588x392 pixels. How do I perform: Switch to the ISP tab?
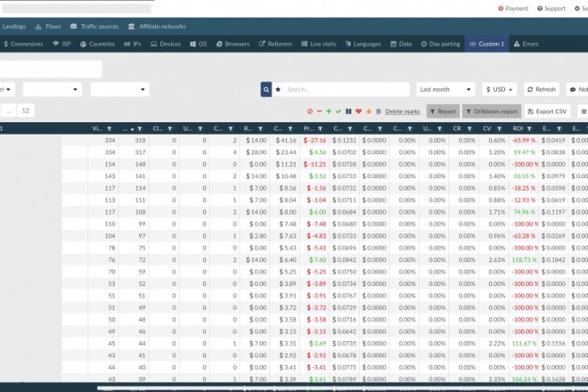(x=61, y=44)
